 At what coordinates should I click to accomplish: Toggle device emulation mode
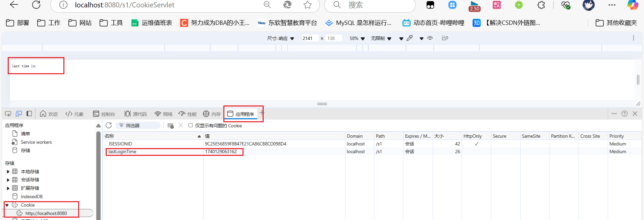click(x=19, y=114)
